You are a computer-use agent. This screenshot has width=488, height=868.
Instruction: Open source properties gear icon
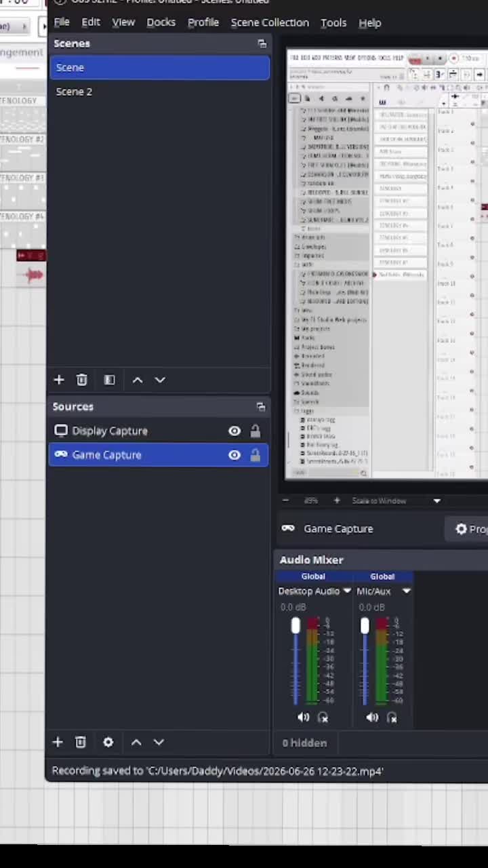click(108, 742)
